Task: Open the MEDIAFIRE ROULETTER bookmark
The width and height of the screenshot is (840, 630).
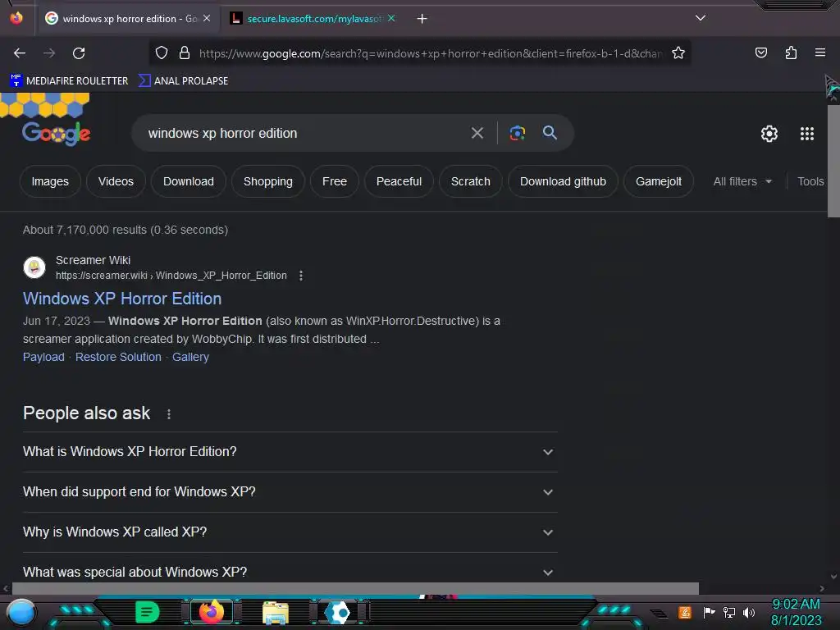Action: click(69, 81)
